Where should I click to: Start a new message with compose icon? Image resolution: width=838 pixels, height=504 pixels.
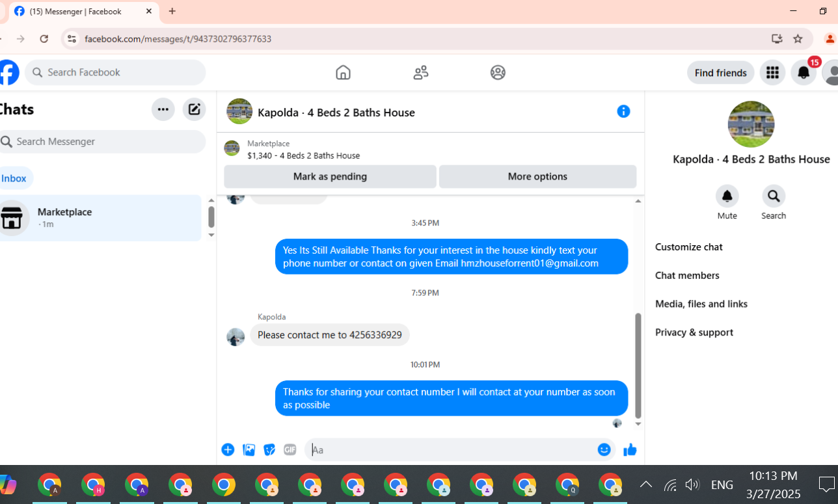coord(194,109)
